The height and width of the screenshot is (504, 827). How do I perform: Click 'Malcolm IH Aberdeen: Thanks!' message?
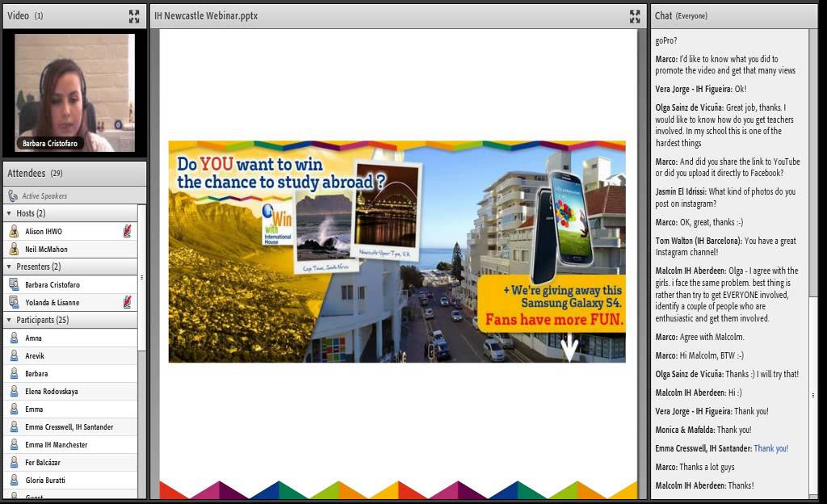(x=704, y=485)
